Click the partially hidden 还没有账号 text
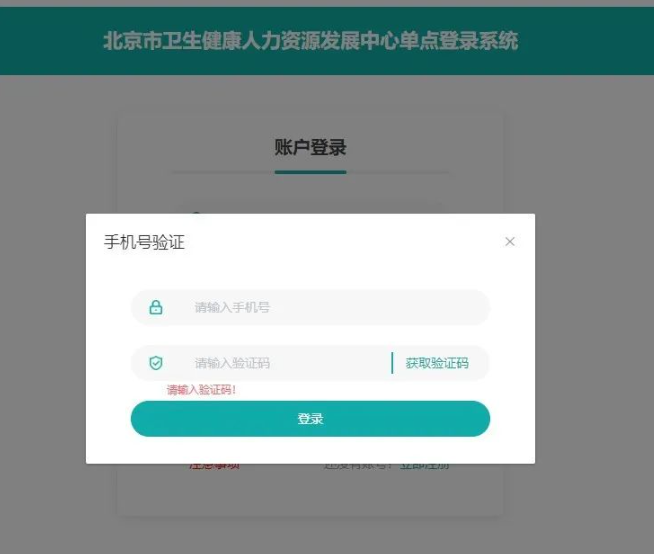 click(x=358, y=467)
